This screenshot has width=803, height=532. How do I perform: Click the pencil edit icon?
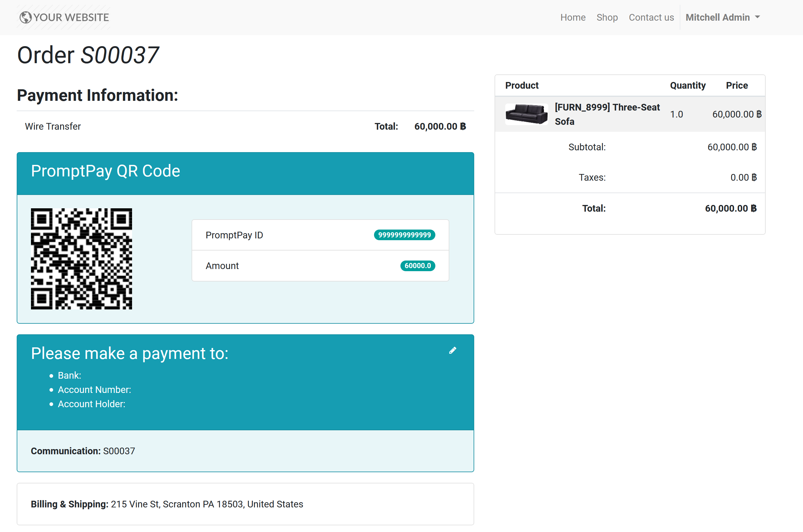[453, 350]
